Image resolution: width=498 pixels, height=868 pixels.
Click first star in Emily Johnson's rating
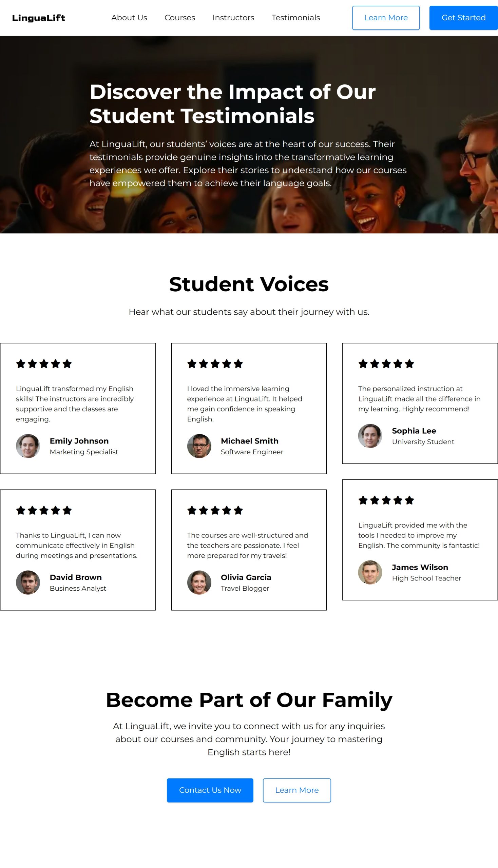(x=21, y=364)
